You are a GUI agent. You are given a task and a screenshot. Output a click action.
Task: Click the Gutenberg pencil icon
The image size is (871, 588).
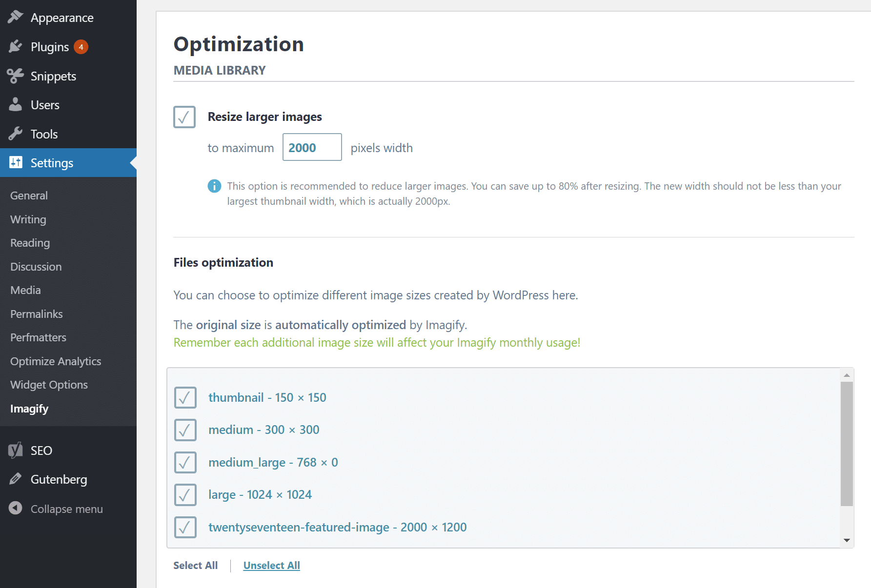click(x=15, y=479)
